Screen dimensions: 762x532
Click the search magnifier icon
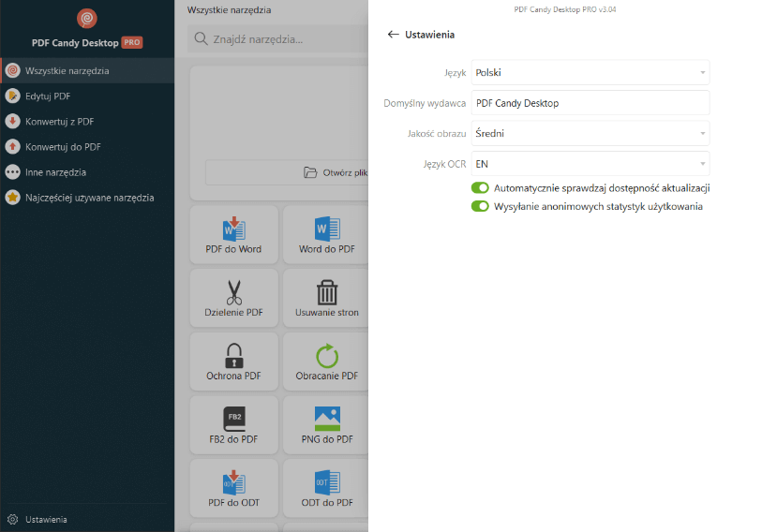click(x=201, y=38)
